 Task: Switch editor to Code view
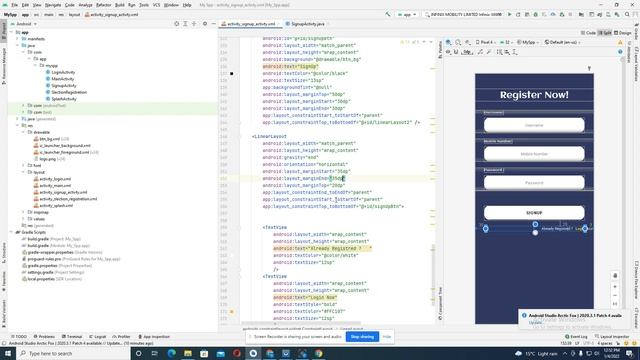[588, 33]
